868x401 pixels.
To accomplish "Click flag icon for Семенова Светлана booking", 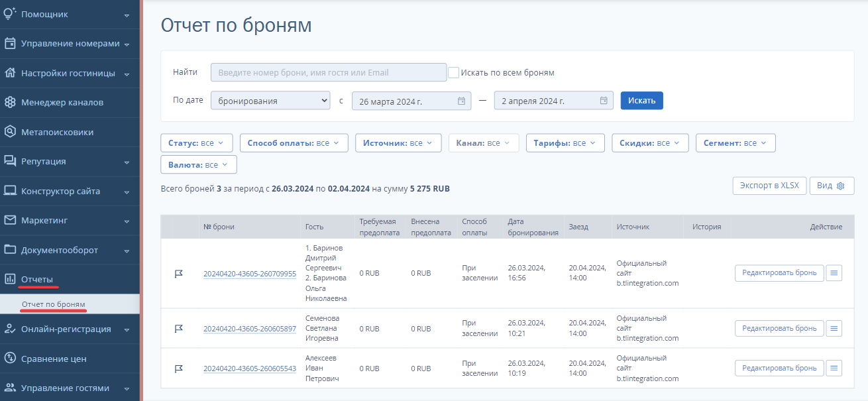I will click(x=179, y=329).
